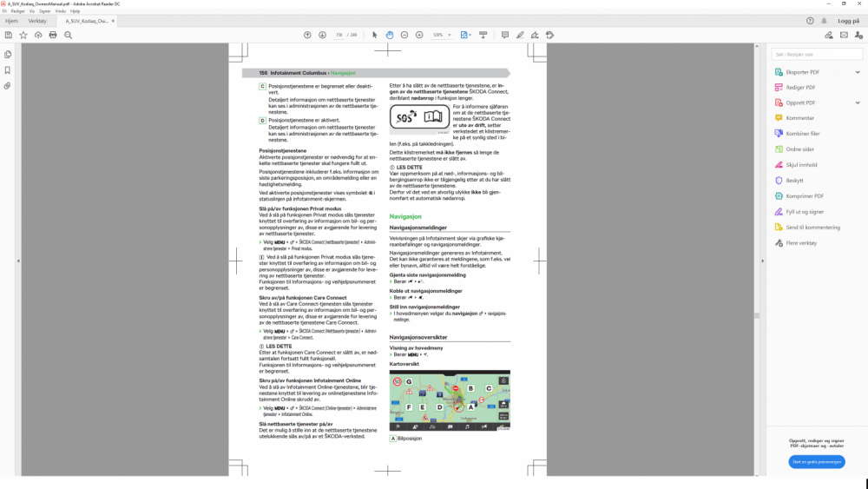The image size is (868, 489).
Task: Open the Attachments paperclip panel
Action: pos(8,86)
